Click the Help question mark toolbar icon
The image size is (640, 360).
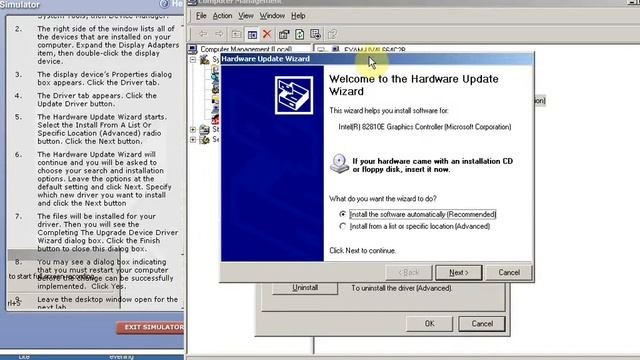[x=332, y=34]
